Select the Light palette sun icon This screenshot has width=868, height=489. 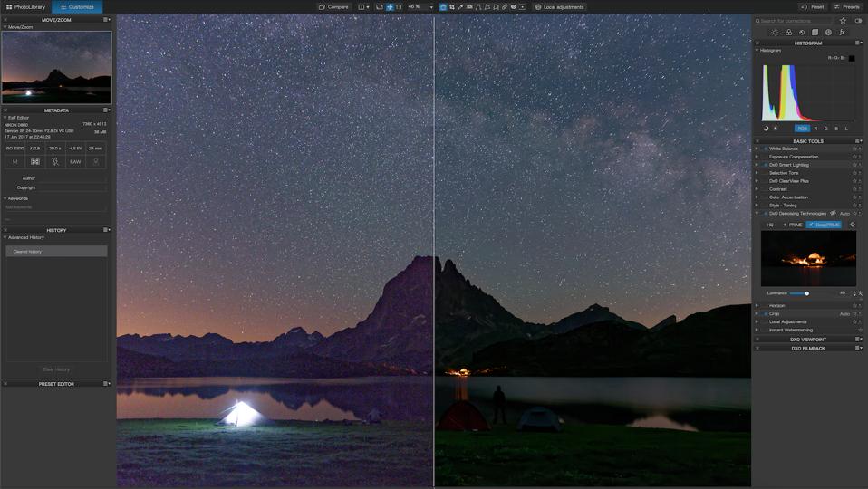pyautogui.click(x=775, y=32)
